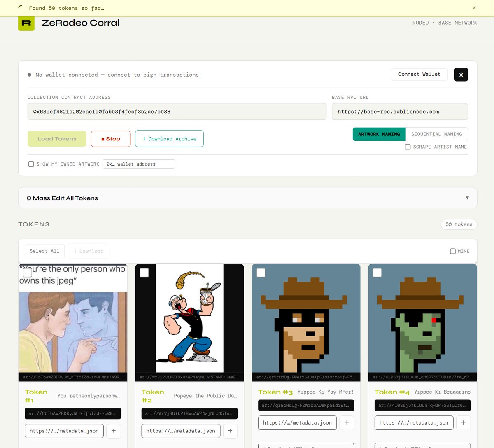This screenshot has height=448, width=494.
Task: Select Token #1 card checkbox
Action: tap(28, 273)
